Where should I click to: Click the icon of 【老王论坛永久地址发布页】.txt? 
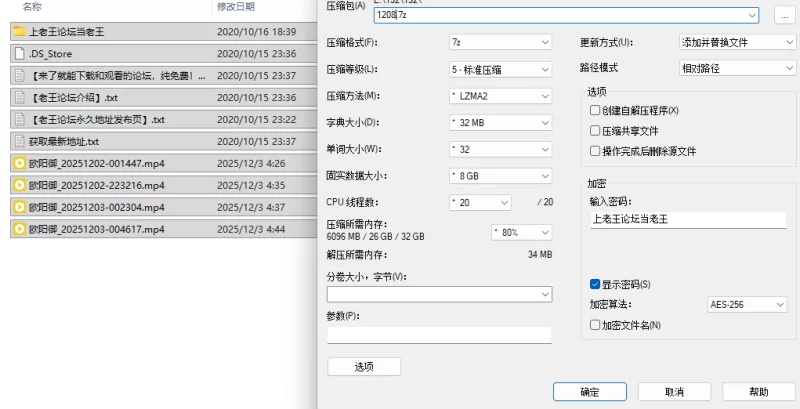19,119
